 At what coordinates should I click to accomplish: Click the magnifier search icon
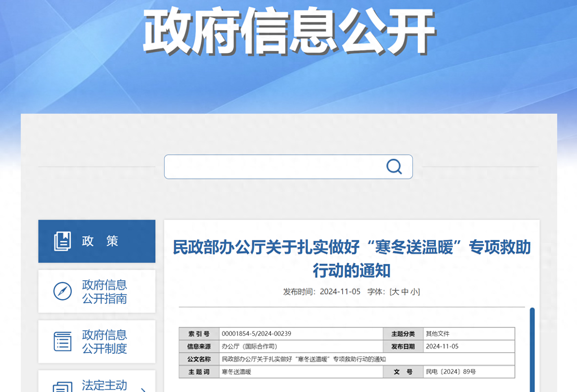394,167
